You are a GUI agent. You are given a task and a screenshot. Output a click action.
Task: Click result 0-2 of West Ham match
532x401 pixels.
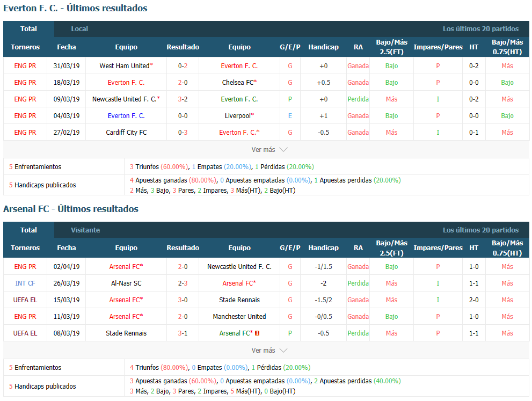click(x=183, y=66)
